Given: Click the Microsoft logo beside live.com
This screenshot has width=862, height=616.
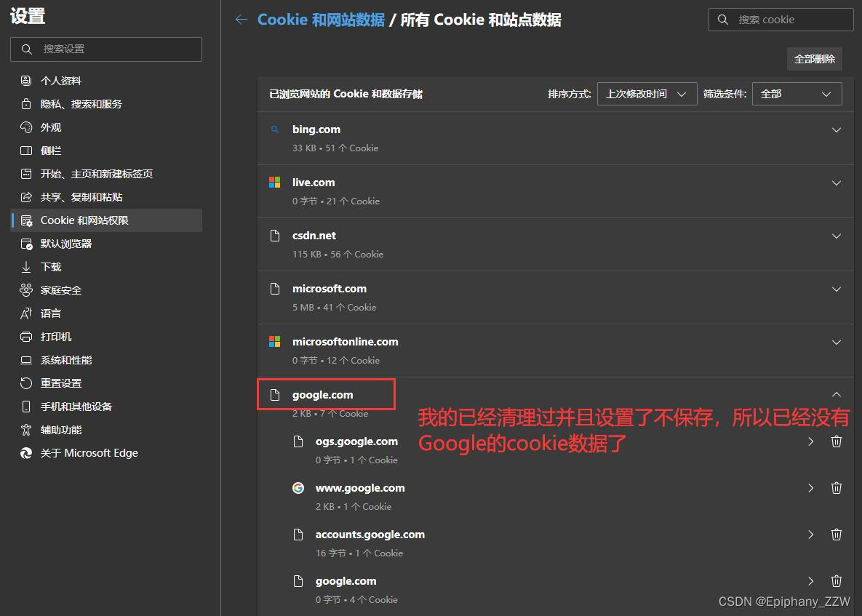Looking at the screenshot, I should 275,183.
